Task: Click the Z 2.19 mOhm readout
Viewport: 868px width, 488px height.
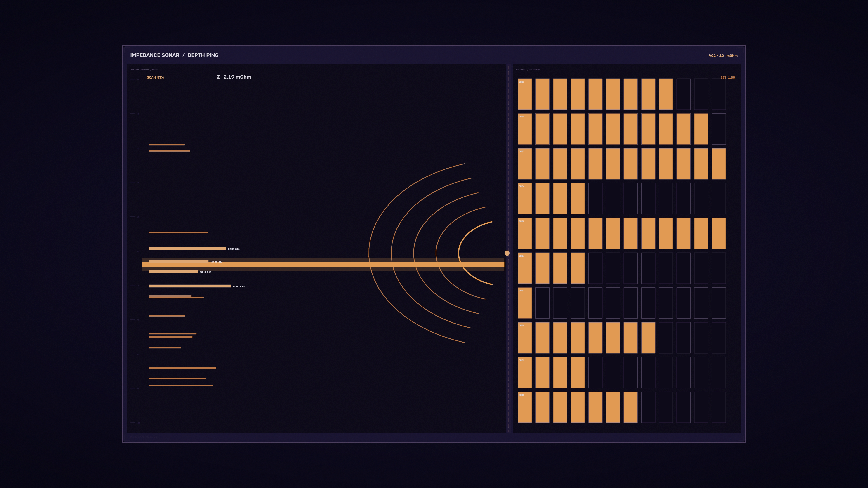Action: (x=234, y=77)
